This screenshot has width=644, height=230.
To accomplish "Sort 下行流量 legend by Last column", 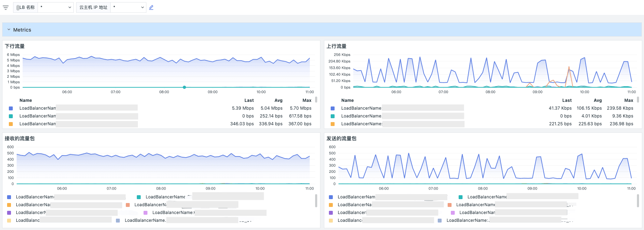I will (249, 100).
